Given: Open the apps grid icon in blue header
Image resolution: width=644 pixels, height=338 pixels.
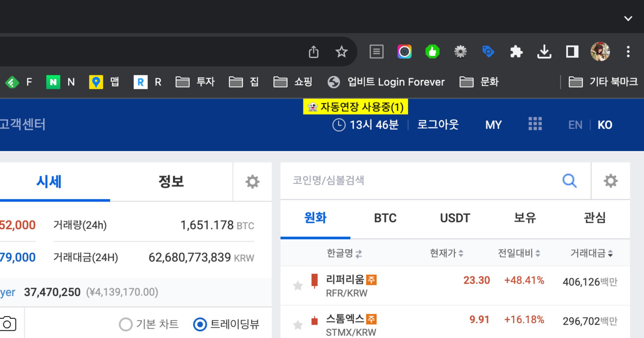Looking at the screenshot, I should pos(535,124).
